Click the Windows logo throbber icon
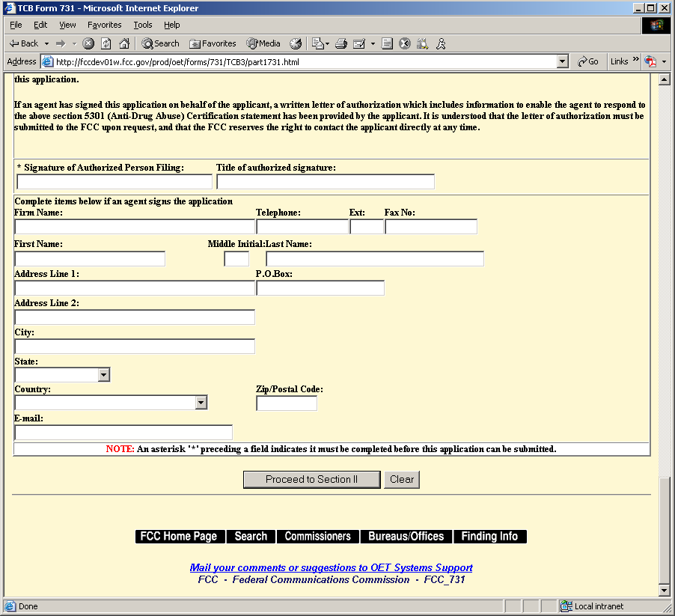Image resolution: width=675 pixels, height=616 pixels. tap(656, 25)
